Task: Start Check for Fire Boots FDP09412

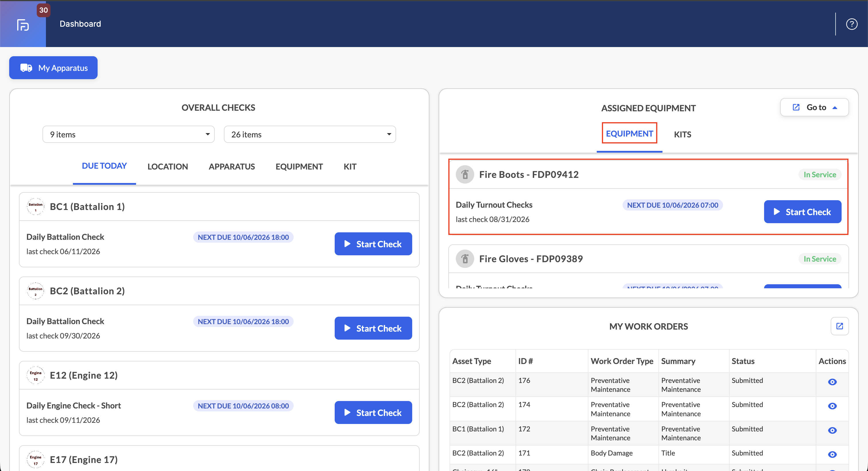Action: [802, 212]
